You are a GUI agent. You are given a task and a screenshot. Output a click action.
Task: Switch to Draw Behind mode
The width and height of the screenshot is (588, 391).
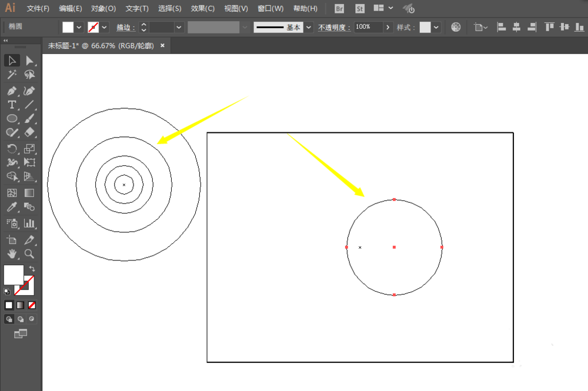click(21, 319)
